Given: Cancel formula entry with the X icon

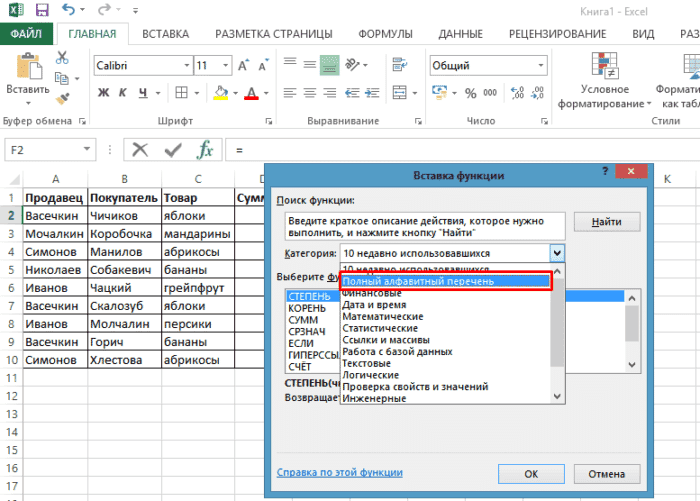Looking at the screenshot, I should tap(140, 150).
